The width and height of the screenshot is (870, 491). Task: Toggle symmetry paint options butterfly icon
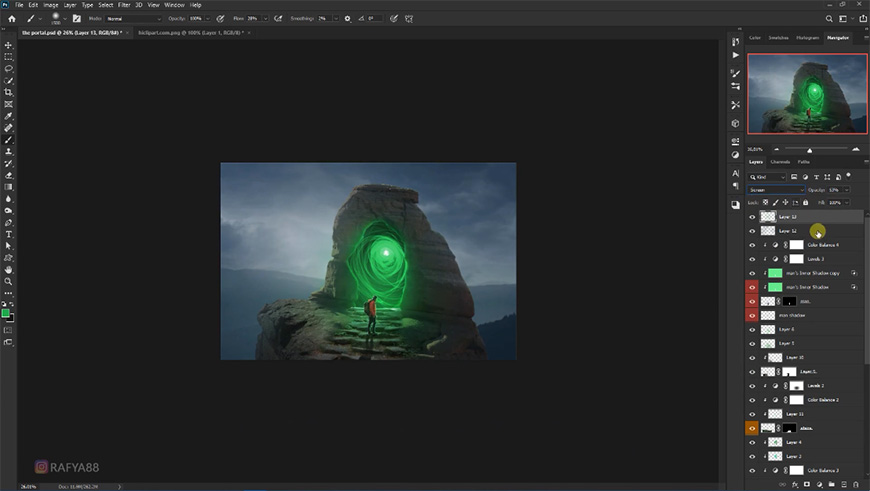(409, 19)
